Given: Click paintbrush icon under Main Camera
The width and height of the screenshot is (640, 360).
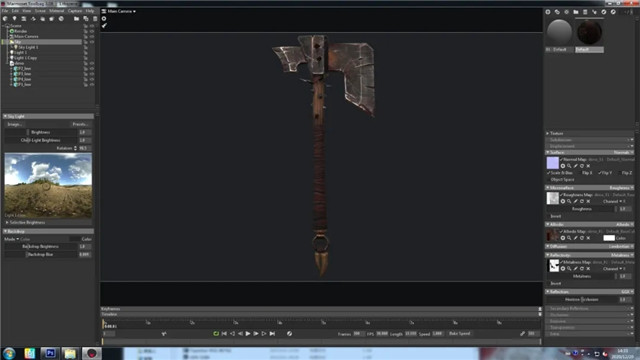Looking at the screenshot, I should [104, 26].
